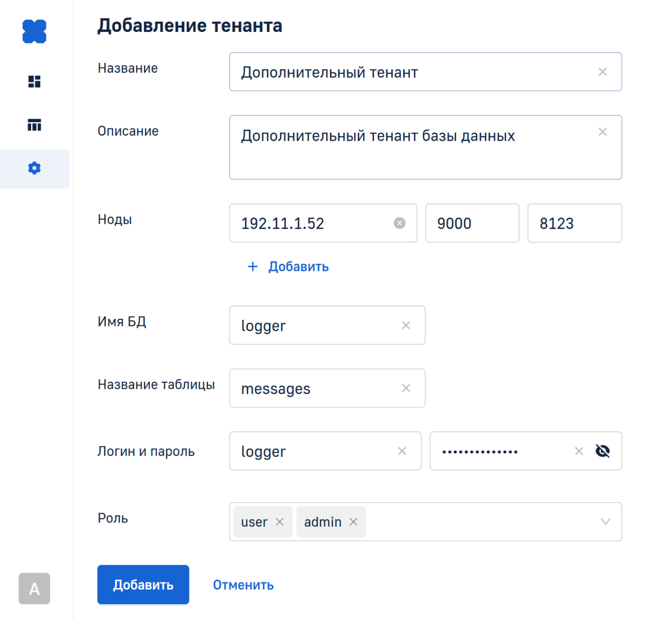
Task: Clear the Имя БД field
Action: tap(406, 325)
